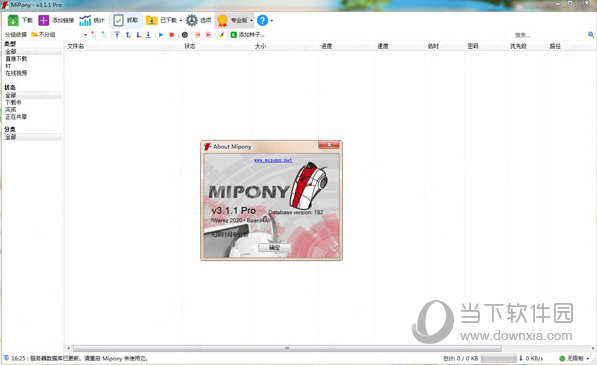Click the 确定 button in the About dialog

[274, 248]
